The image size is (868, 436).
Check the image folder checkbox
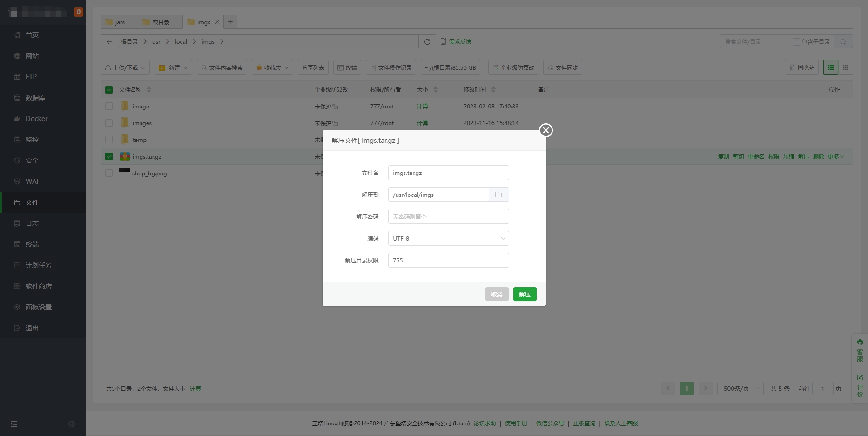tap(109, 107)
